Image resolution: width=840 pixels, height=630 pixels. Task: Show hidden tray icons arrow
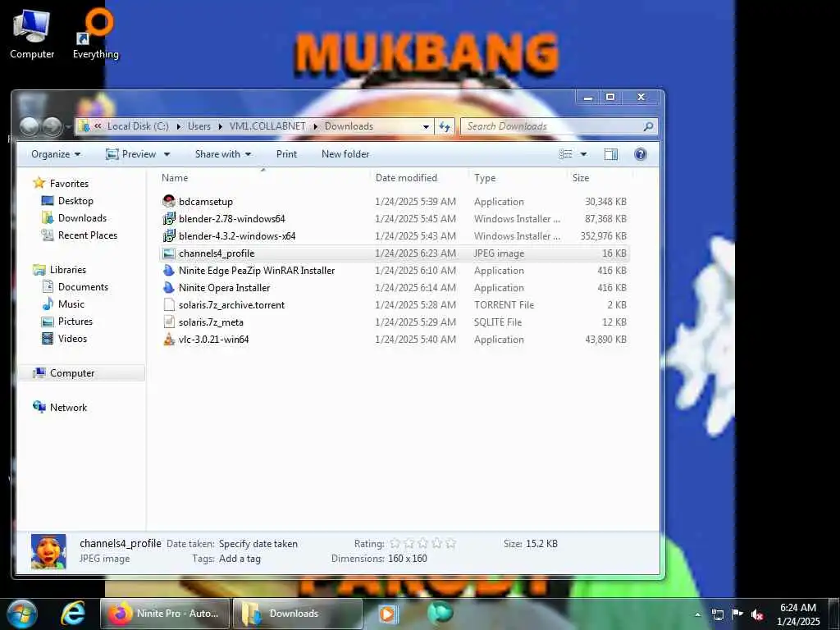(697, 614)
